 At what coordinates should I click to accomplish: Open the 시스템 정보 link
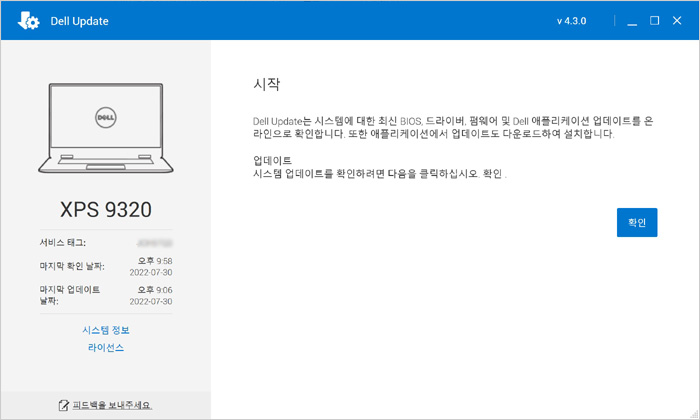pyautogui.click(x=106, y=330)
